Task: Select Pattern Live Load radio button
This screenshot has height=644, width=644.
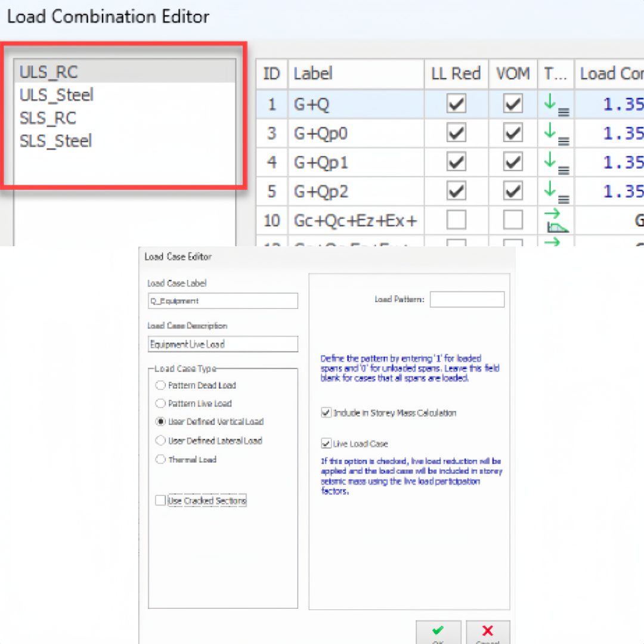Action: point(160,403)
